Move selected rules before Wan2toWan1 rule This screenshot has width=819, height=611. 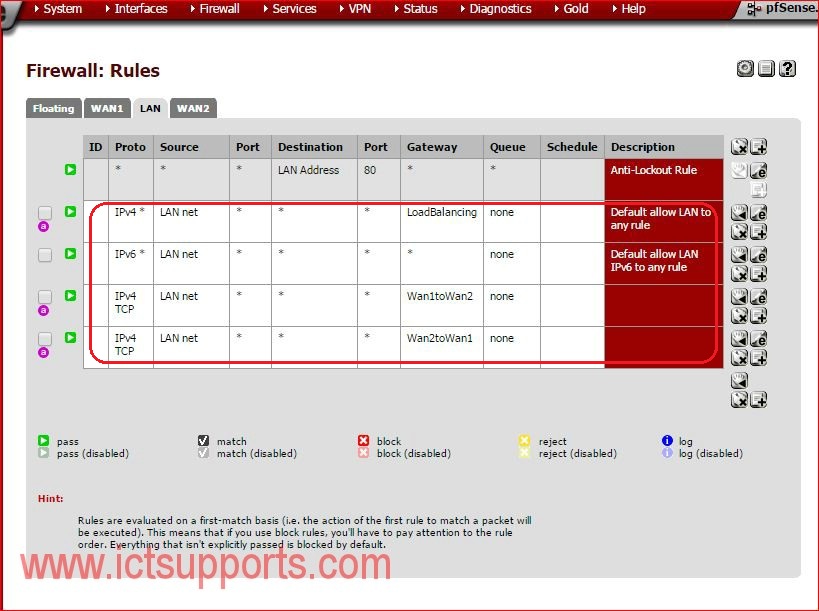click(x=739, y=339)
